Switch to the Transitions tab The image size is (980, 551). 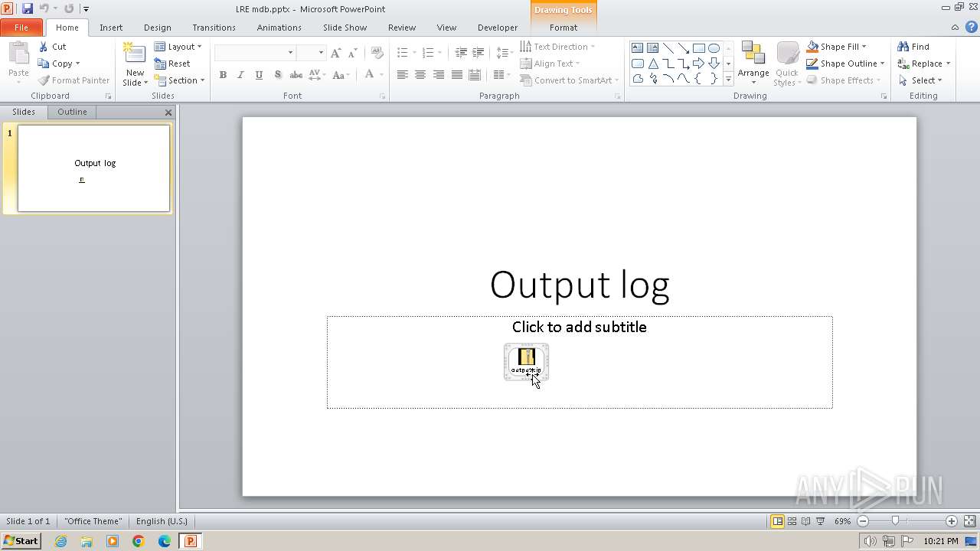[214, 28]
